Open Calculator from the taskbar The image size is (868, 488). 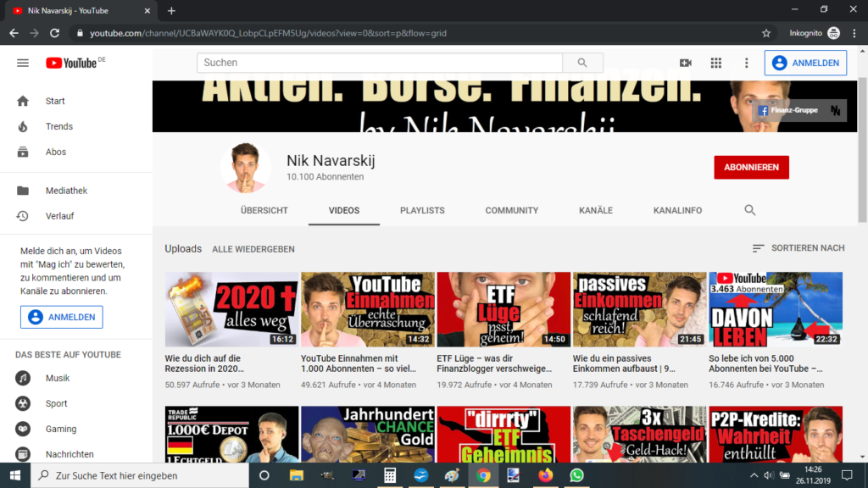pos(390,475)
